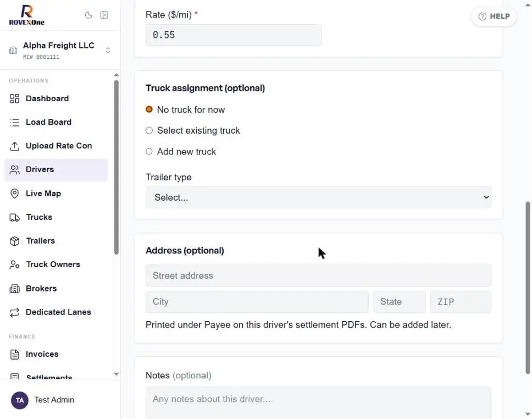Toggle dark mode moon icon
The image size is (532, 419).
point(88,15)
